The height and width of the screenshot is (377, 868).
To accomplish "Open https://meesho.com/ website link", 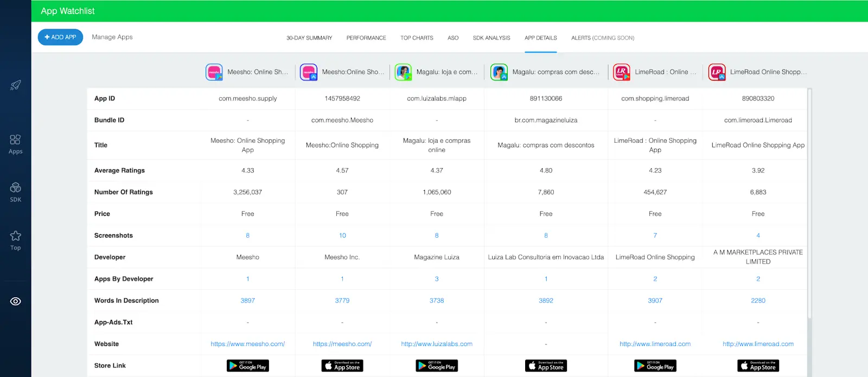I will coord(342,344).
